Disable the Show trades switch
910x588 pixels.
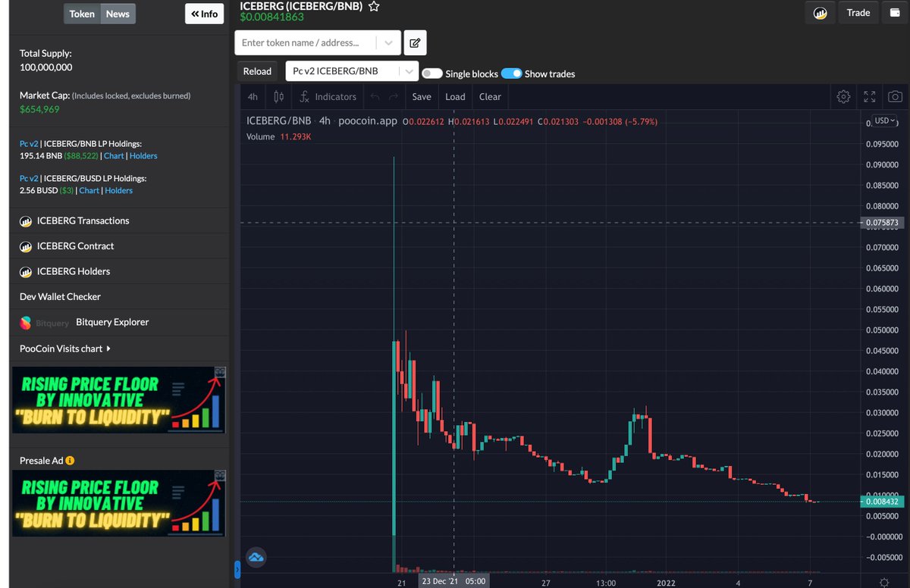(511, 73)
